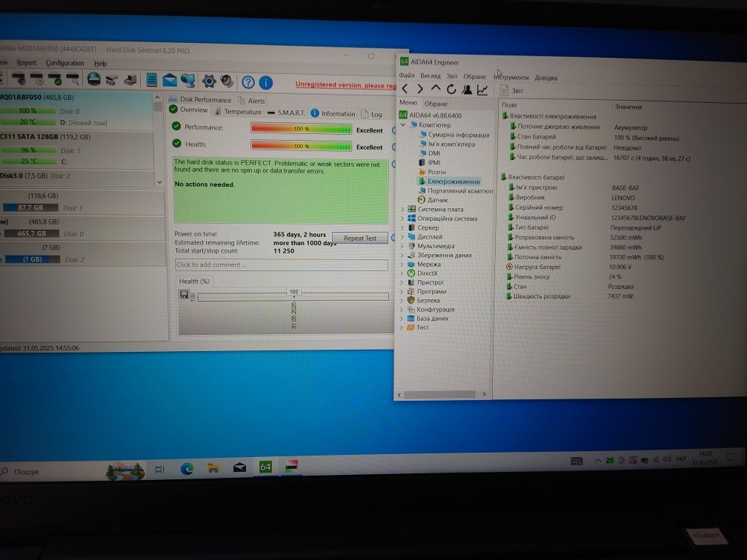Image resolution: width=747 pixels, height=560 pixels.
Task: Click the network monitor globe icon in Hard Disk Sentinel
Action: [x=188, y=81]
